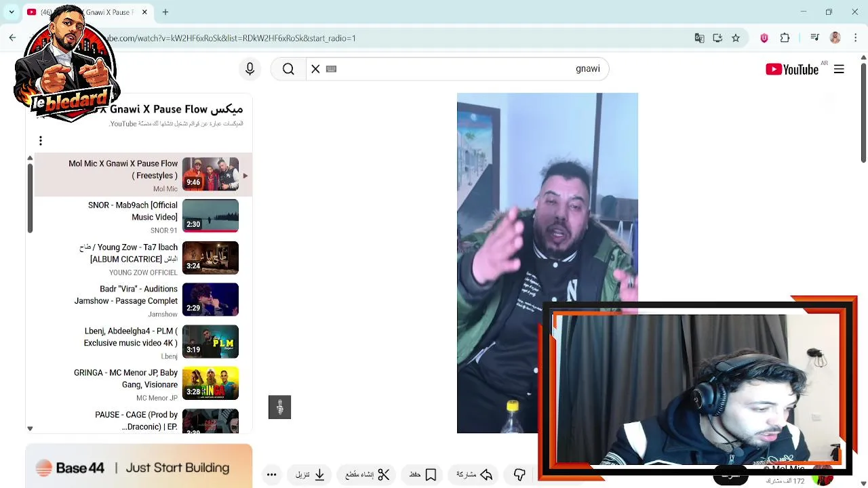The image size is (868, 488).
Task: Click the dislike thumbs-down button
Action: 519,474
